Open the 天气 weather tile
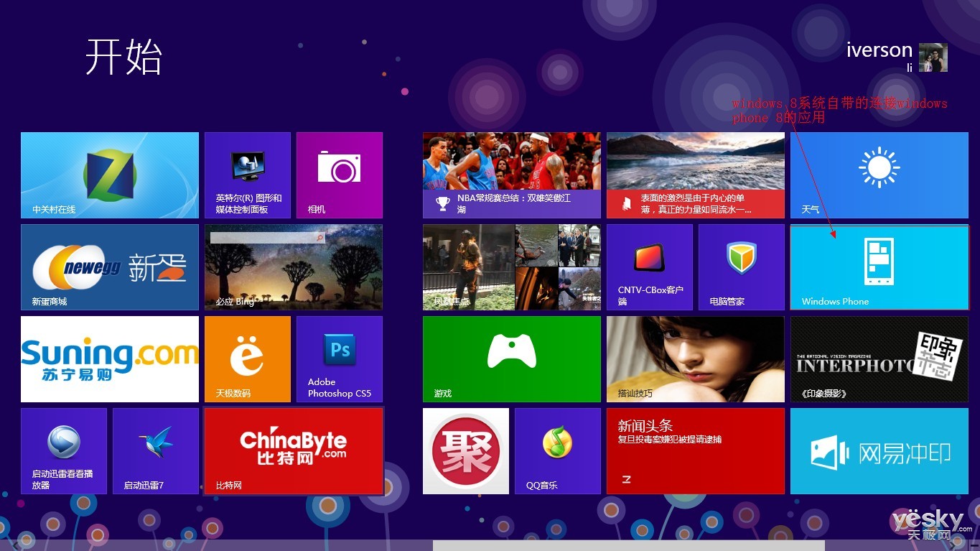 (879, 175)
